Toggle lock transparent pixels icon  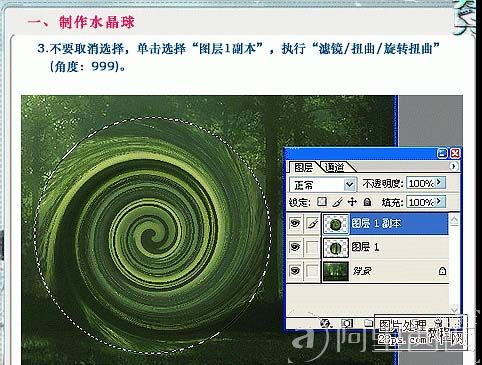322,201
